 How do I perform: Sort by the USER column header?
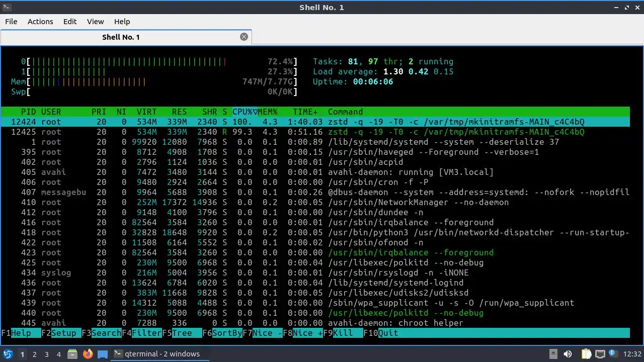(51, 112)
